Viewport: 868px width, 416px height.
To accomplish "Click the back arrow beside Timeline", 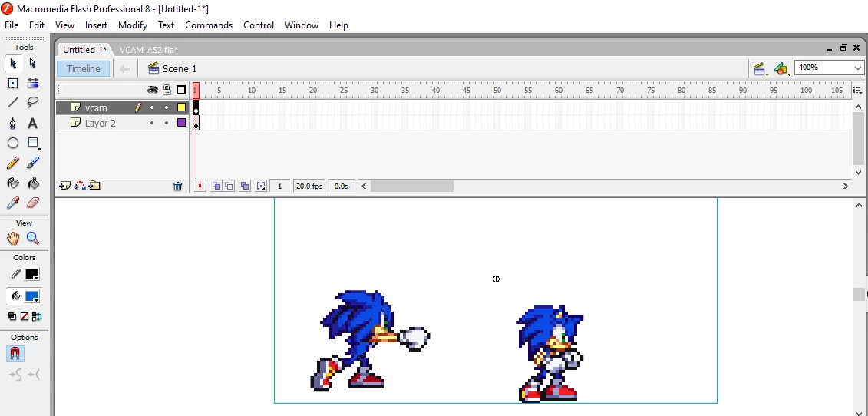I will tap(124, 68).
